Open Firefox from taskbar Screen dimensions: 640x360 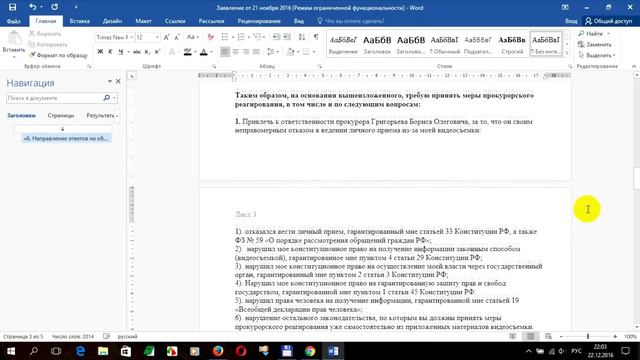pos(218,351)
